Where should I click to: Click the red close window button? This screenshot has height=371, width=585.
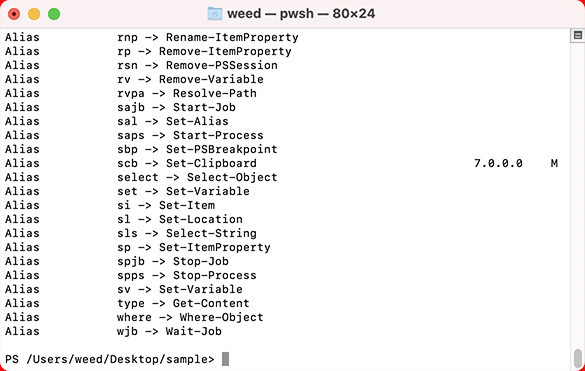click(14, 14)
